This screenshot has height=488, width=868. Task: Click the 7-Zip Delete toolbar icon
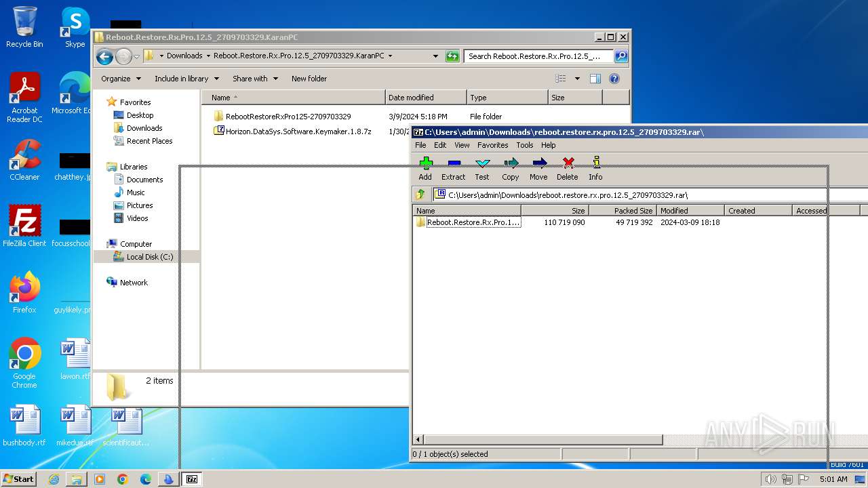[x=568, y=163]
